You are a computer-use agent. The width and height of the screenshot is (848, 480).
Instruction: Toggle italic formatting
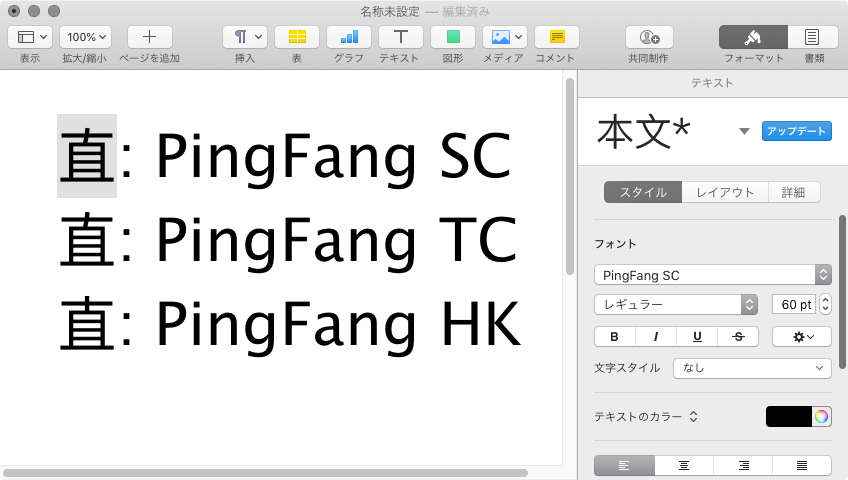[x=655, y=337]
